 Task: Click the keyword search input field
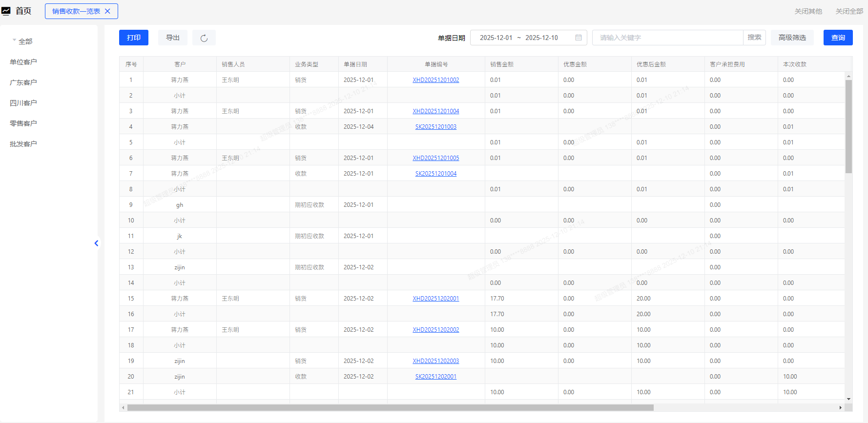click(667, 38)
